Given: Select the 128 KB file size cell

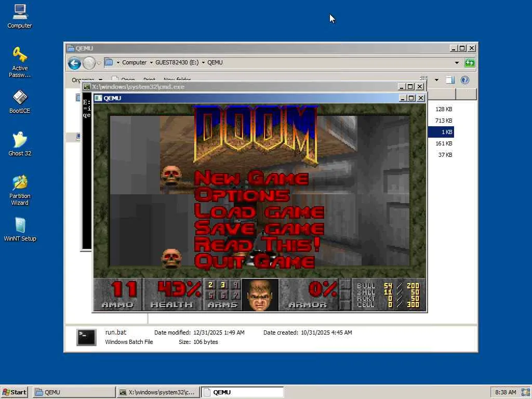Looking at the screenshot, I should pos(444,109).
